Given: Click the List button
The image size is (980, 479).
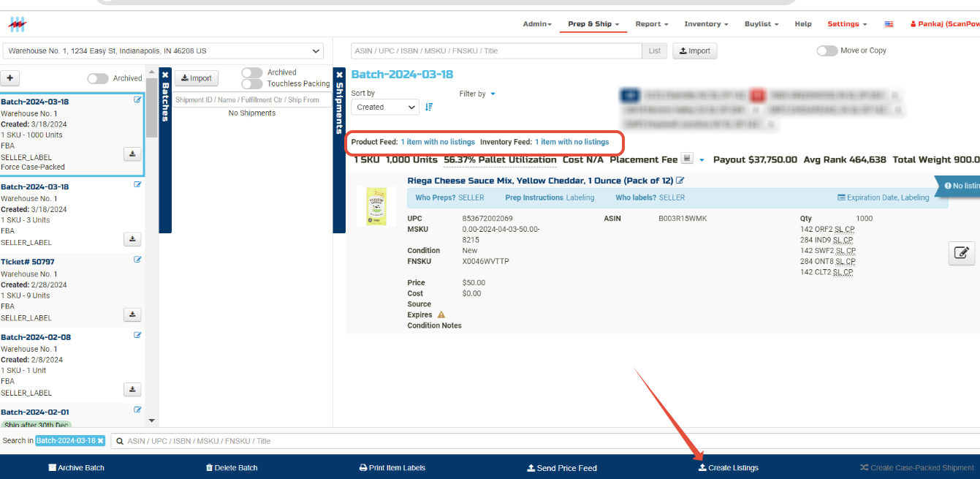Looking at the screenshot, I should click(x=655, y=51).
